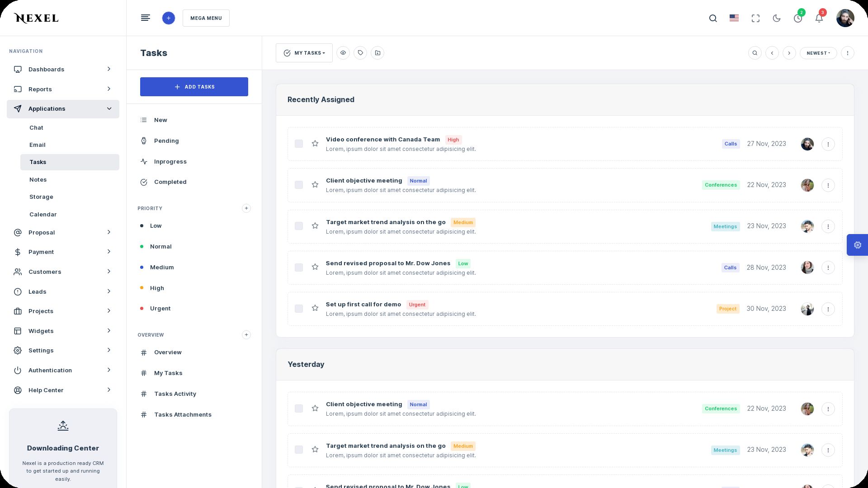
Task: Switch to dark mode via moon icon
Action: tap(777, 18)
